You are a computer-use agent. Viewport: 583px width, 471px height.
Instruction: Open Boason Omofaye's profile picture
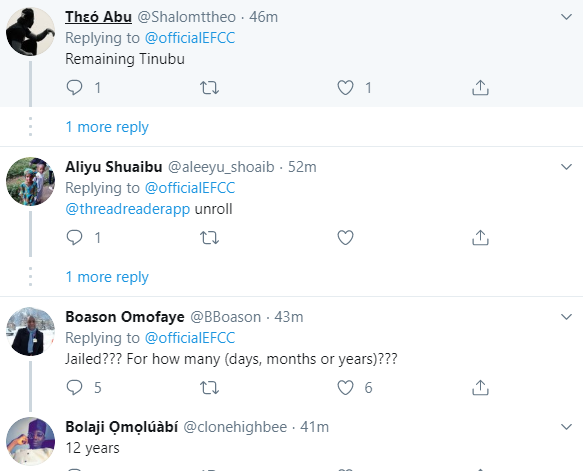(x=30, y=331)
